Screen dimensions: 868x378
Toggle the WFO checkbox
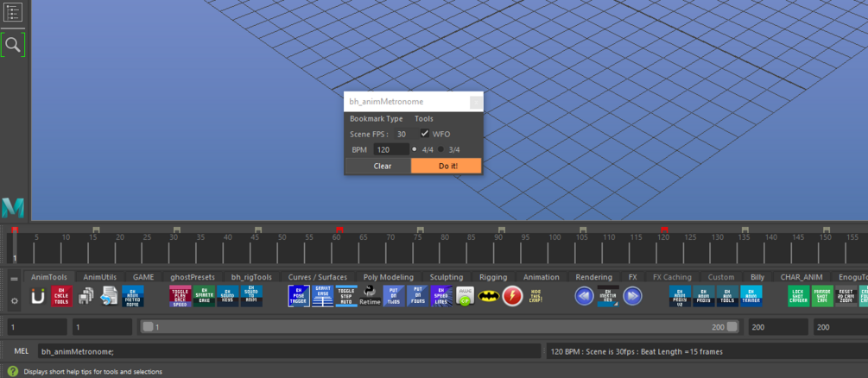(425, 134)
